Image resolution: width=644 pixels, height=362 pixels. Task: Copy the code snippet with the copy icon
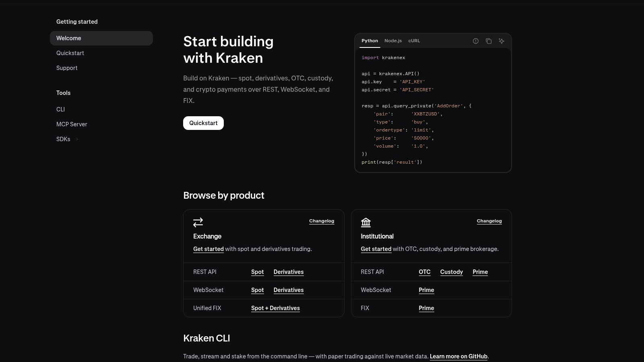click(x=489, y=41)
